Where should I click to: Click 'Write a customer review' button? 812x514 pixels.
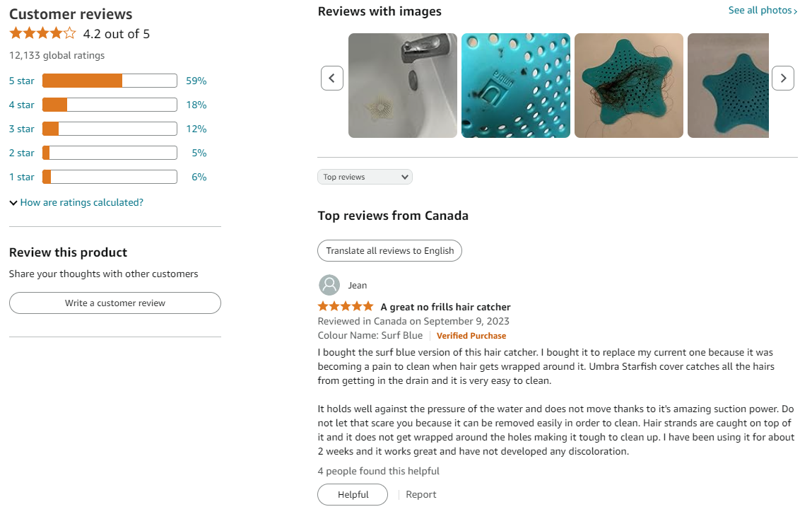[x=115, y=303]
